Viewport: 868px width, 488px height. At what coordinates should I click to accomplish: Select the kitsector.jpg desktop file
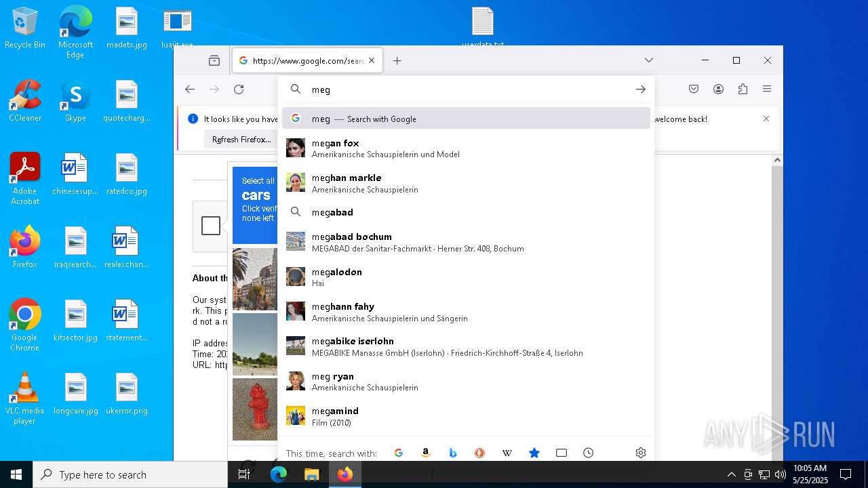[x=75, y=321]
